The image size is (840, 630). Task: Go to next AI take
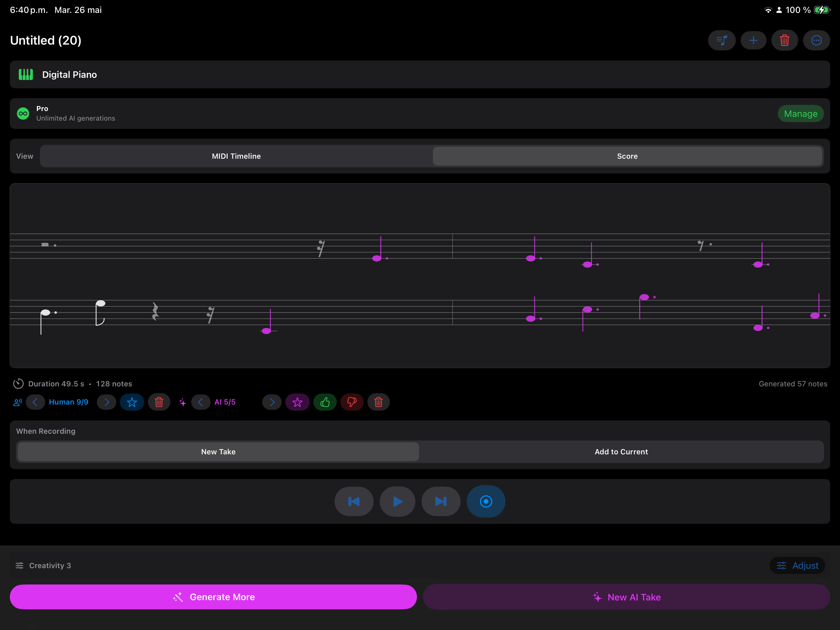pos(272,402)
